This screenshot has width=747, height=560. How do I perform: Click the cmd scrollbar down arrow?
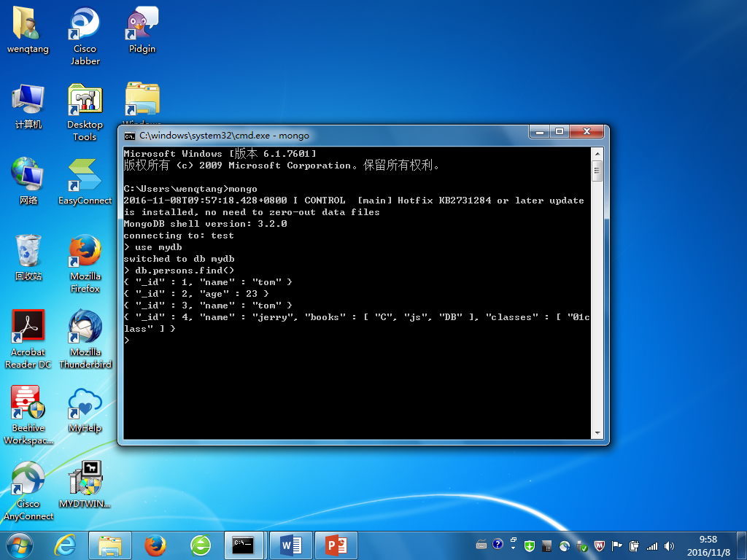pos(597,432)
